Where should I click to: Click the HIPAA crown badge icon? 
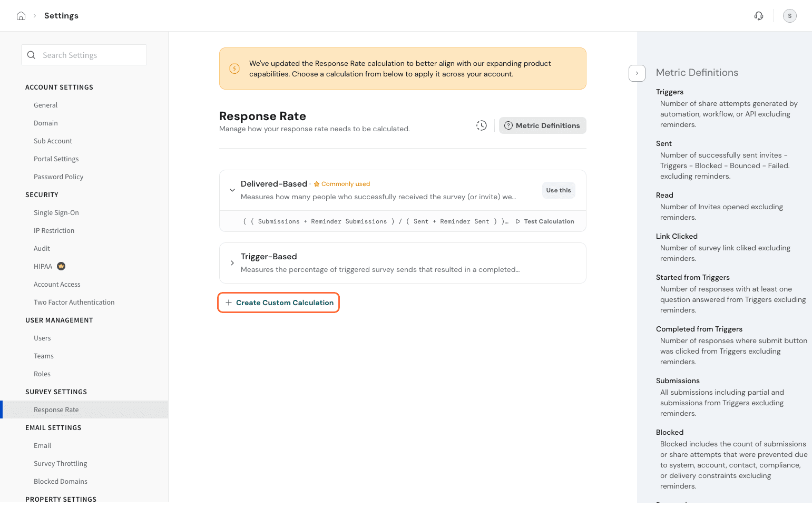point(61,266)
